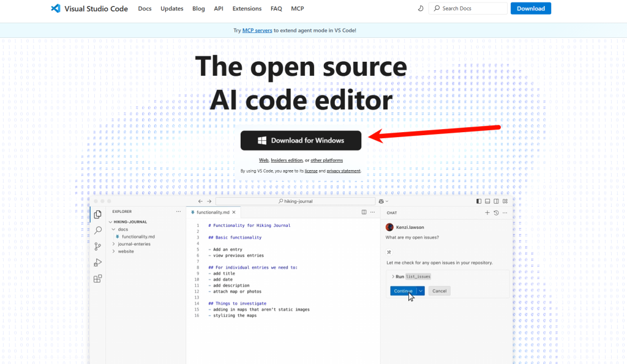Open the other platforms link
627x364 pixels.
point(327,160)
